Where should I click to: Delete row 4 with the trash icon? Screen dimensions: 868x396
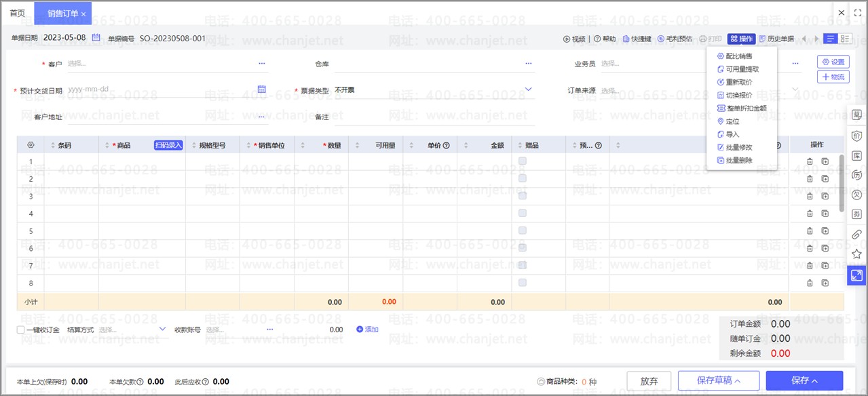click(x=810, y=214)
